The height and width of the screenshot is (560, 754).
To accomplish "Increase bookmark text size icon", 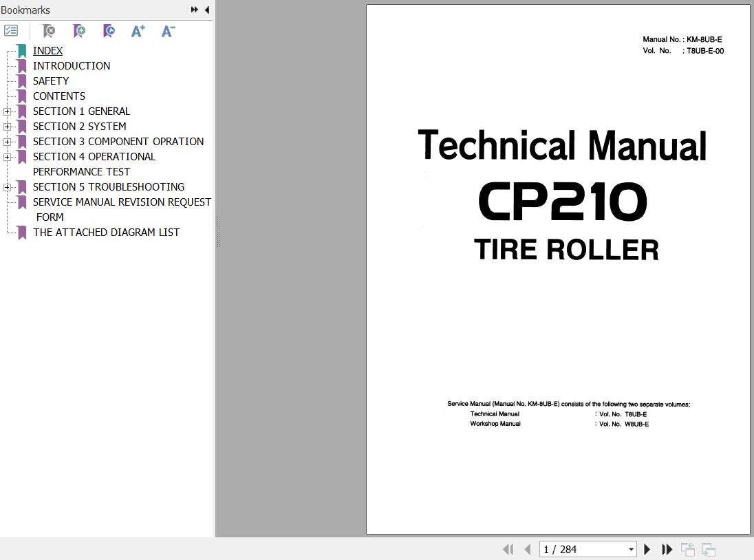I will 138,31.
